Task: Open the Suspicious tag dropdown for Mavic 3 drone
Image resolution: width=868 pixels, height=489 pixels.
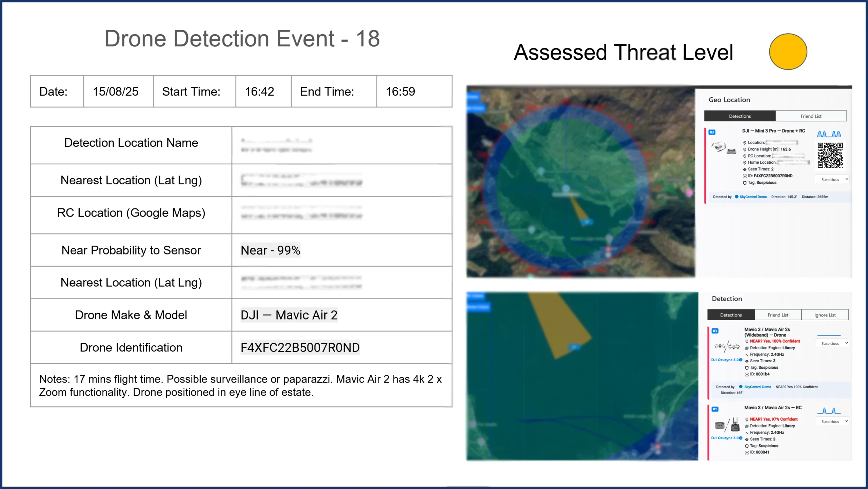Action: 832,343
